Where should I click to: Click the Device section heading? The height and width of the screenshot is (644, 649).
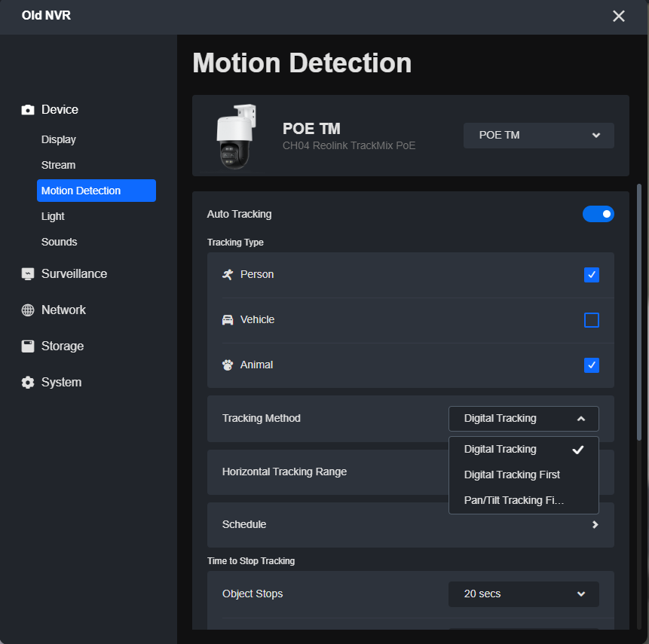60,110
